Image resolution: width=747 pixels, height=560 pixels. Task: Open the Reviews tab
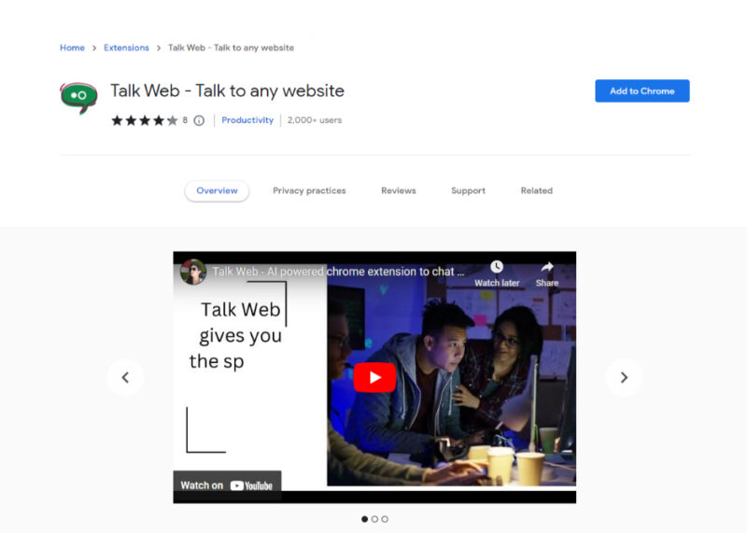point(398,190)
